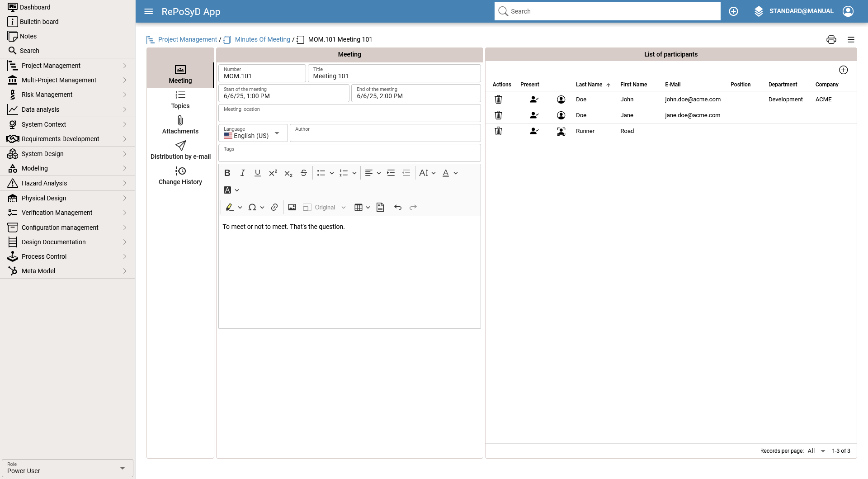Viewport: 868px width, 479px height.
Task: Decrease indent in editor
Action: 406,173
